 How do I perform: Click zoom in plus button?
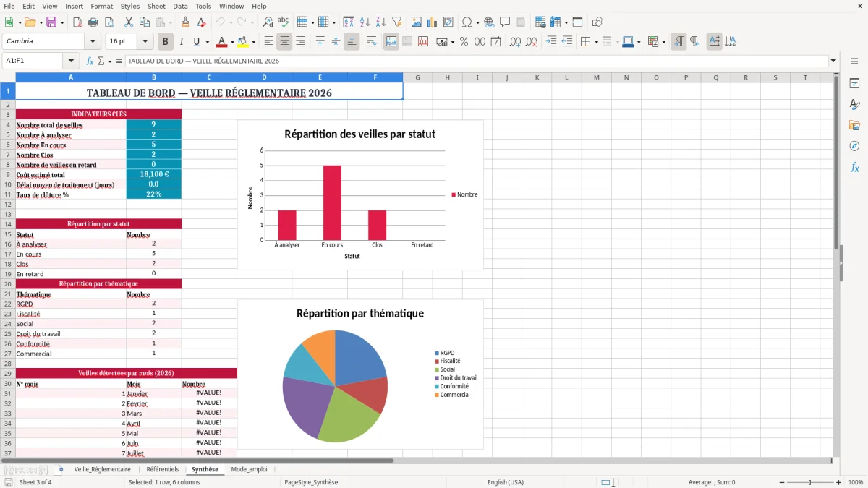(839, 482)
